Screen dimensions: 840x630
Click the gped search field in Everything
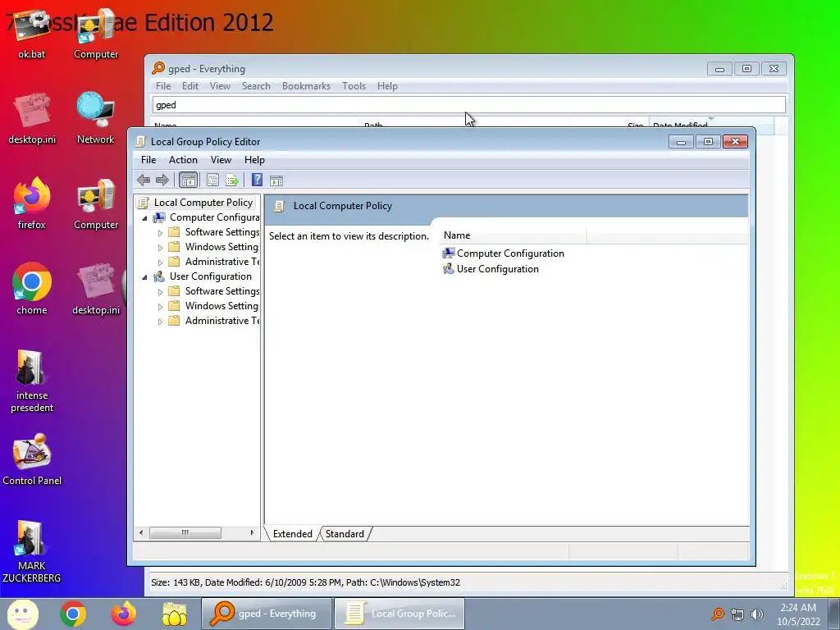[x=469, y=104]
